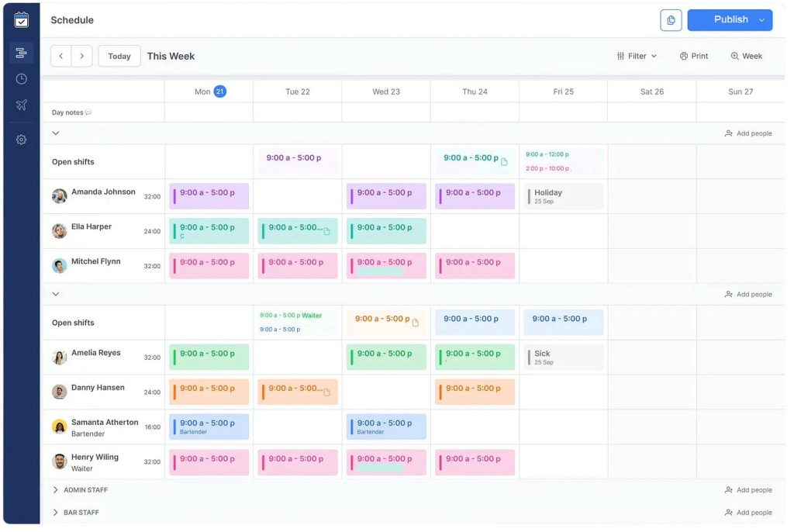
Task: Click Danny Hansen's avatar
Action: coord(59,392)
